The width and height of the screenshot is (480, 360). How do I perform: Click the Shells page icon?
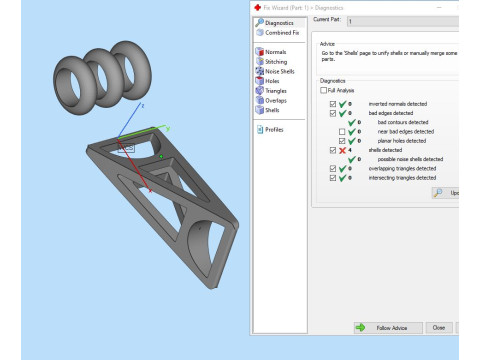(259, 110)
